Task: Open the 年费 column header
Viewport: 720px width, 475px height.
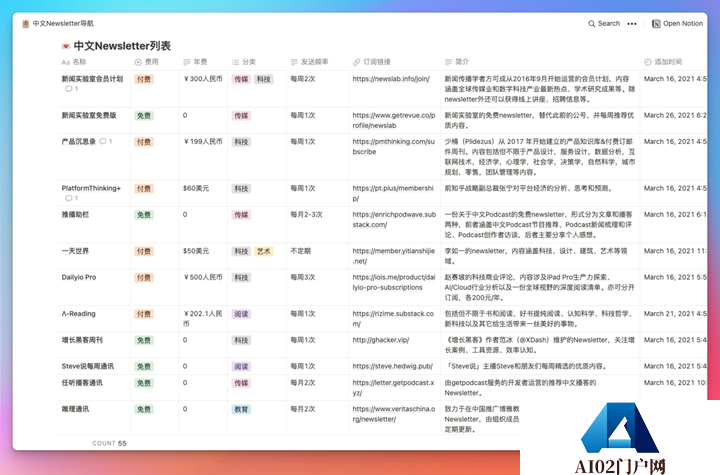Action: point(195,62)
